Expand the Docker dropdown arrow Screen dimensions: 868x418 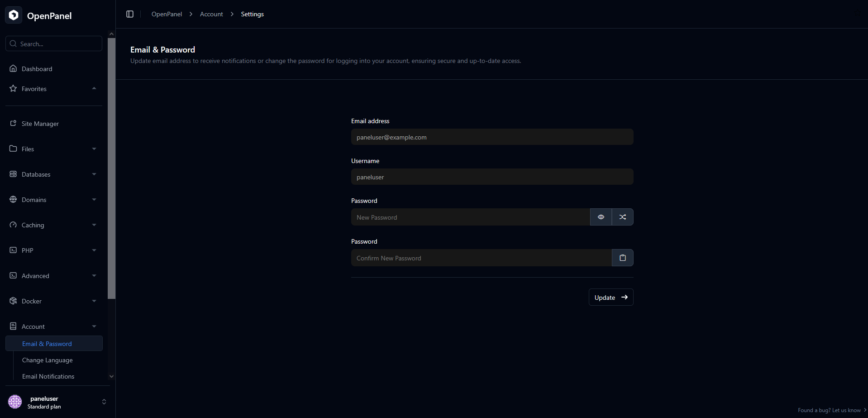(x=94, y=301)
